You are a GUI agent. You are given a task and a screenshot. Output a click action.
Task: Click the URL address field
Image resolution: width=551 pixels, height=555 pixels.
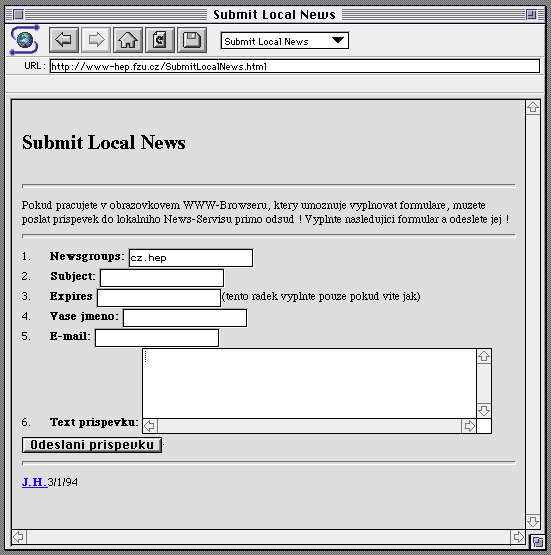(x=295, y=66)
